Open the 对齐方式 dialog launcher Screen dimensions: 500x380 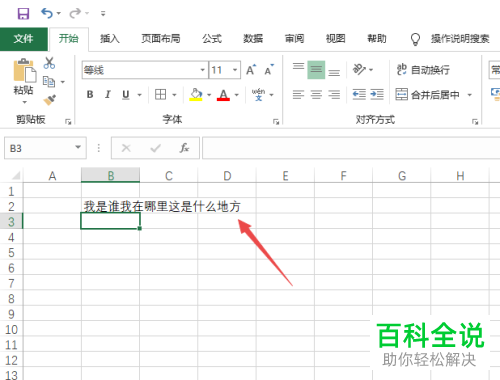point(475,122)
